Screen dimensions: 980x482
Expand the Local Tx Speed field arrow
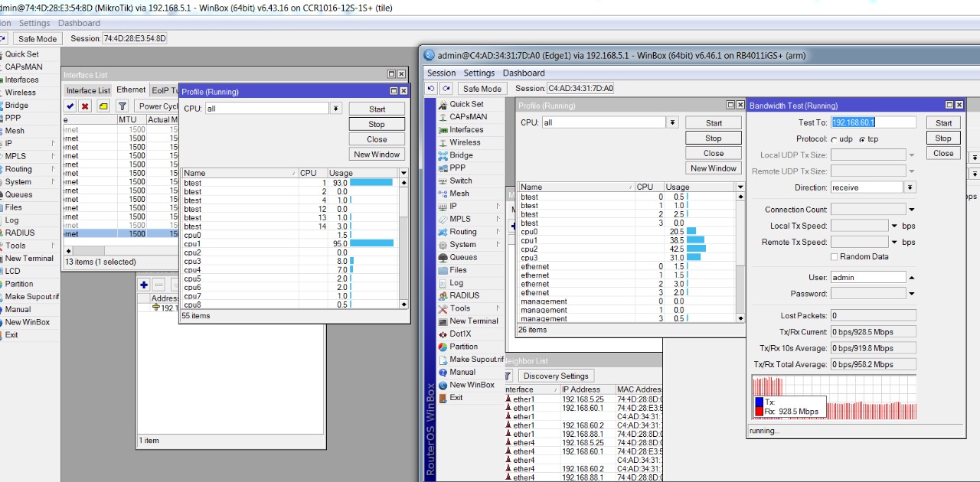[x=894, y=226]
